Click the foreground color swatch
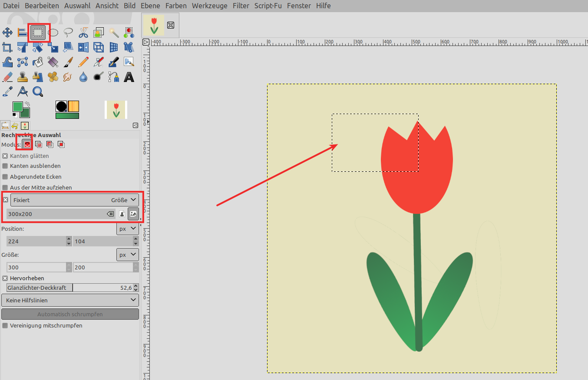Image resolution: width=588 pixels, height=380 pixels. [x=17, y=107]
